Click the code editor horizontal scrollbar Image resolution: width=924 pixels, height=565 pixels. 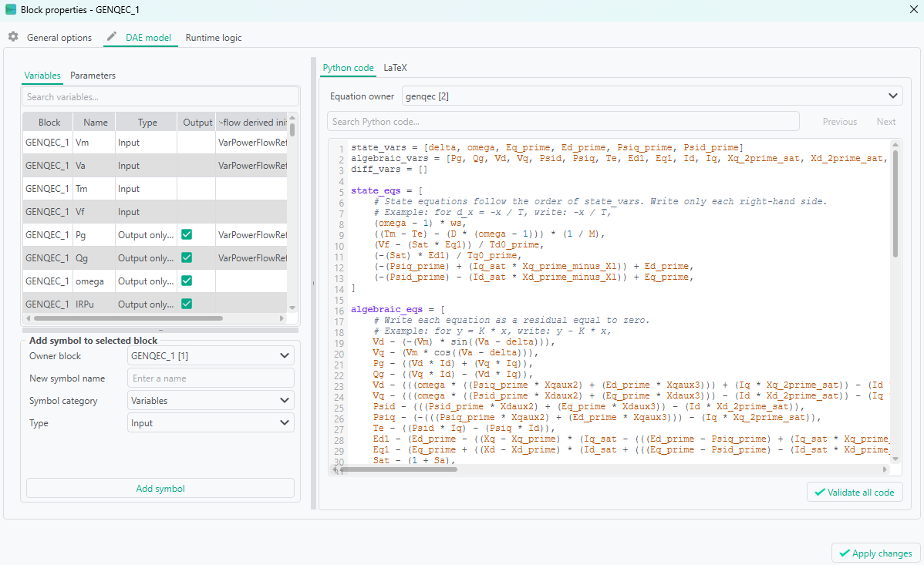(398, 469)
